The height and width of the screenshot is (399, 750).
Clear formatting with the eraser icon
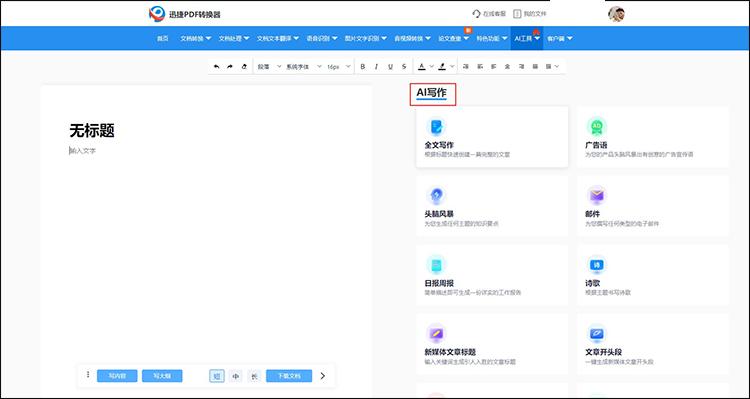244,66
